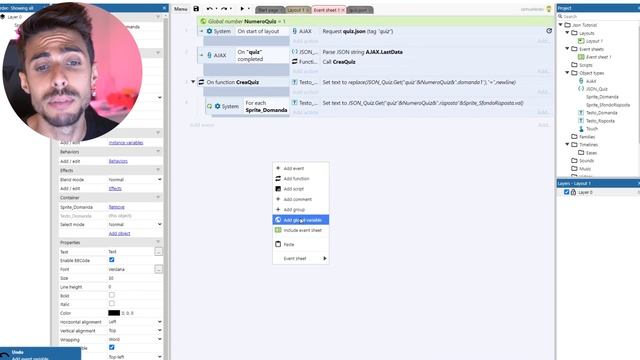
Task: Switch to the Layout 1 tab
Action: tap(298, 10)
